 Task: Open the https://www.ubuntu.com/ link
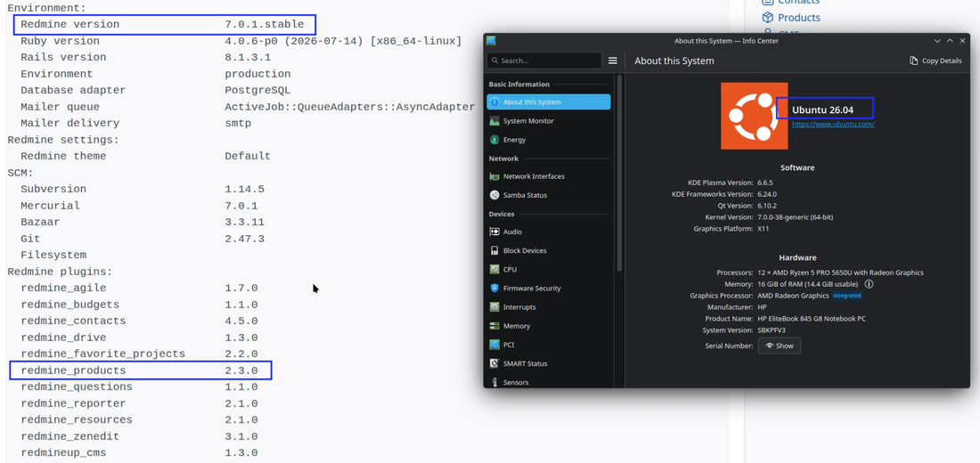[x=832, y=124]
